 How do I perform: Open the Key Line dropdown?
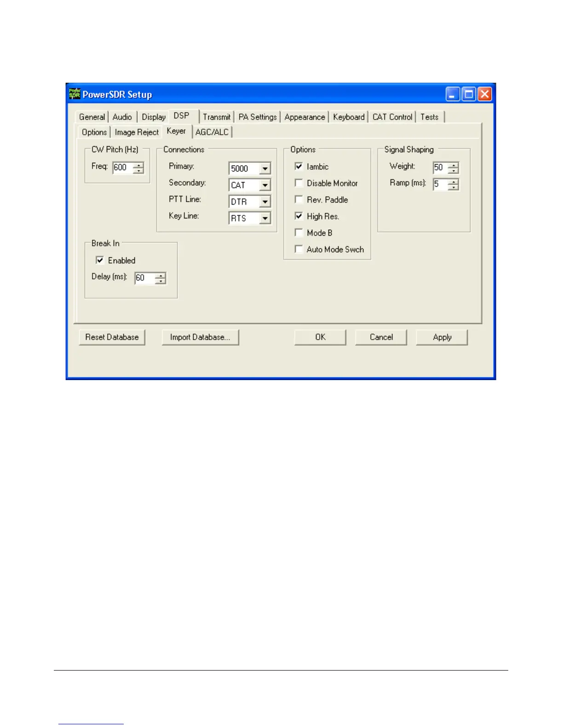coord(265,218)
